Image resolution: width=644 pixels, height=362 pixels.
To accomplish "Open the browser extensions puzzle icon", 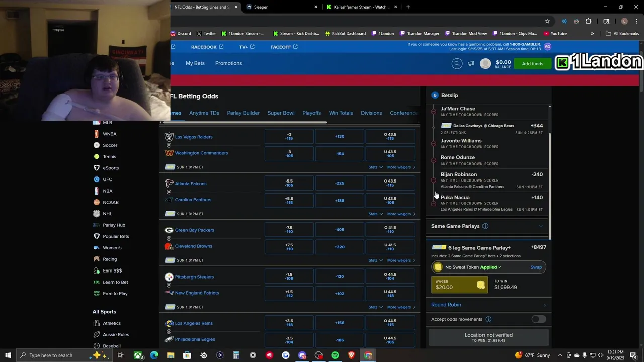I will pyautogui.click(x=588, y=21).
